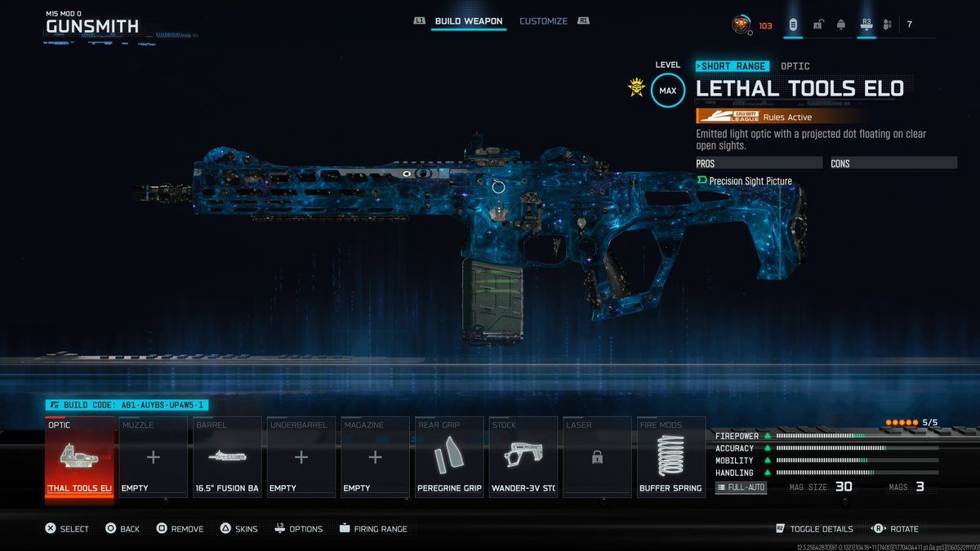Viewport: 980px width, 551px height.
Task: Click the 5/5 attachment slots counter
Action: (930, 422)
